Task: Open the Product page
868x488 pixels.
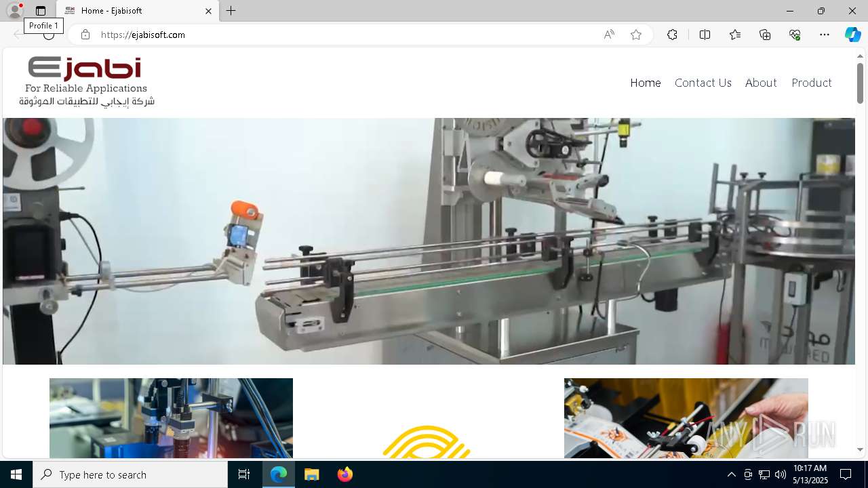Action: click(x=812, y=83)
